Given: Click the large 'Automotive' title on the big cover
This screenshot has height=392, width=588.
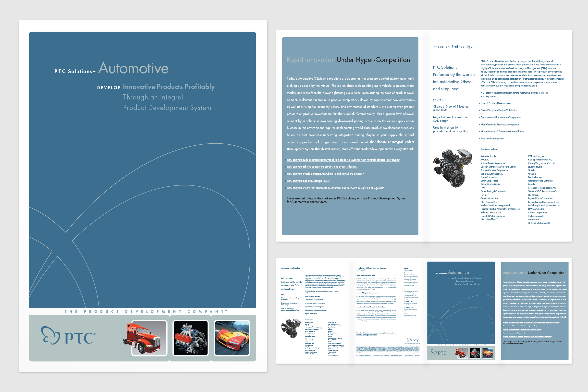Looking at the screenshot, I should pos(133,68).
